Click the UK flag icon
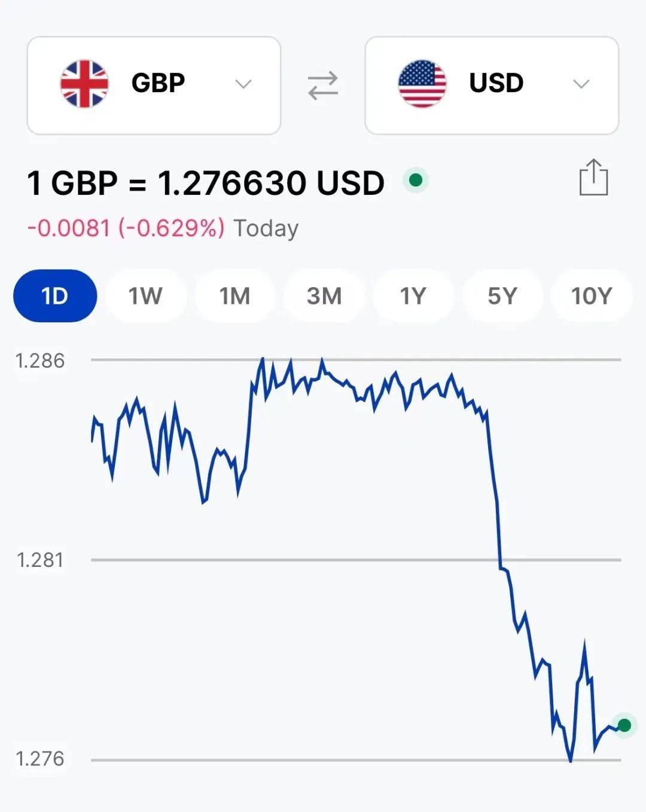Screen dimensions: 646x812 tap(84, 84)
